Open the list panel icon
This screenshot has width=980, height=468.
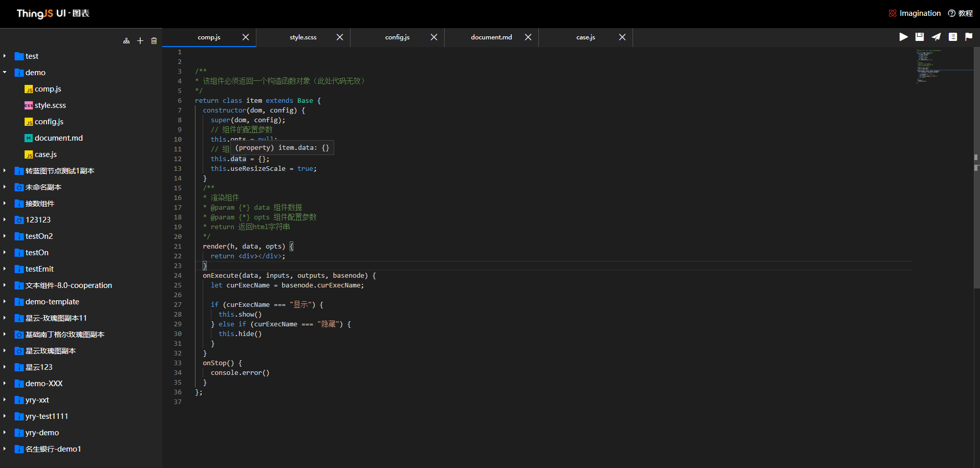pos(952,37)
